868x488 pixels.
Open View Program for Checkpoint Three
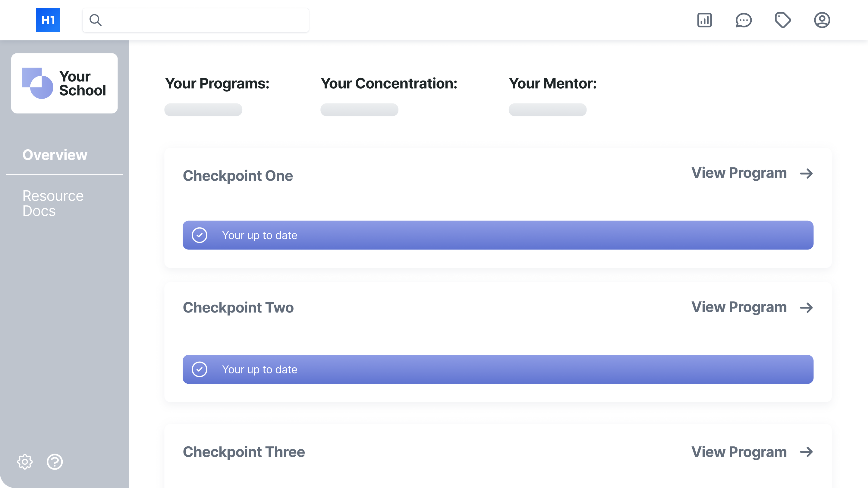click(x=739, y=452)
